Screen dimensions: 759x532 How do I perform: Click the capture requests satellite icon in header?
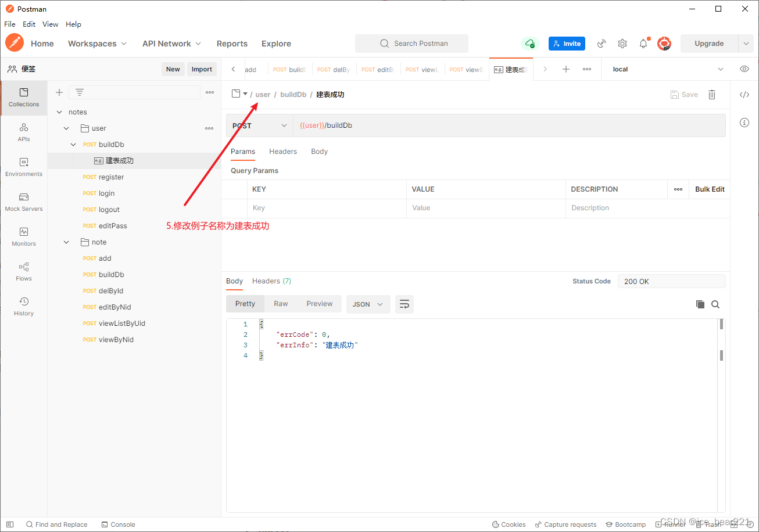pos(602,44)
